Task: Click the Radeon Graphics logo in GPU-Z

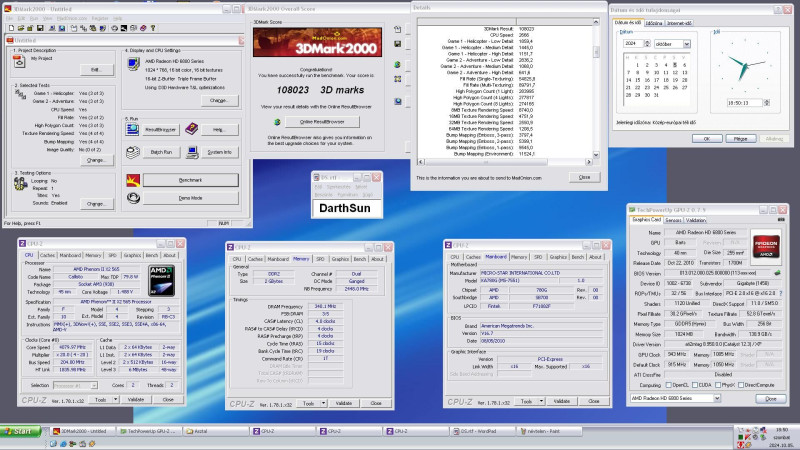Action: tap(766, 245)
